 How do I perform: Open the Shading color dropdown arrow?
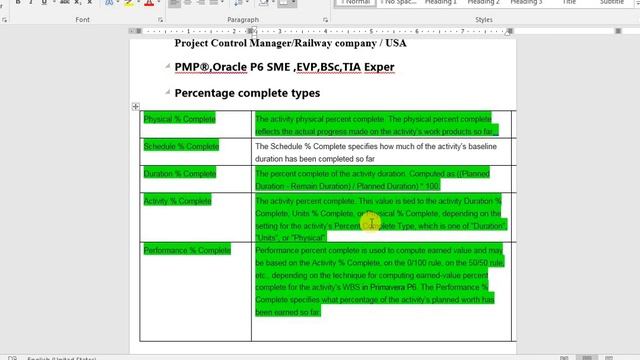pos(273,2)
